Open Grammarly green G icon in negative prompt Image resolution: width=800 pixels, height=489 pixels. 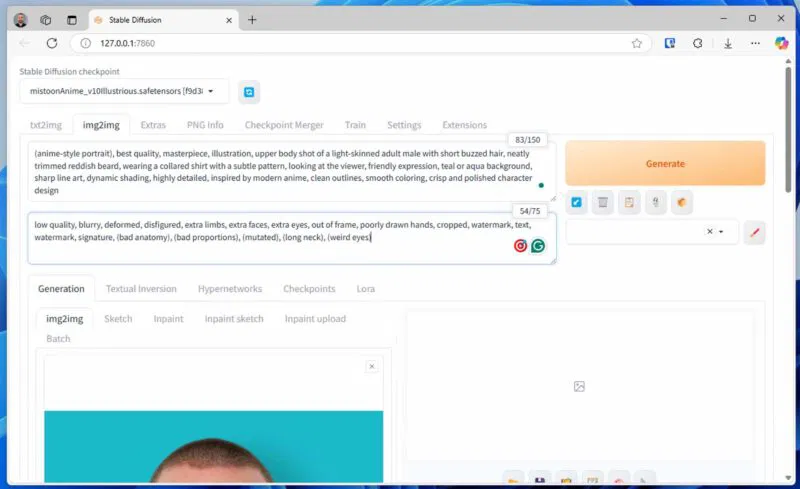point(538,246)
